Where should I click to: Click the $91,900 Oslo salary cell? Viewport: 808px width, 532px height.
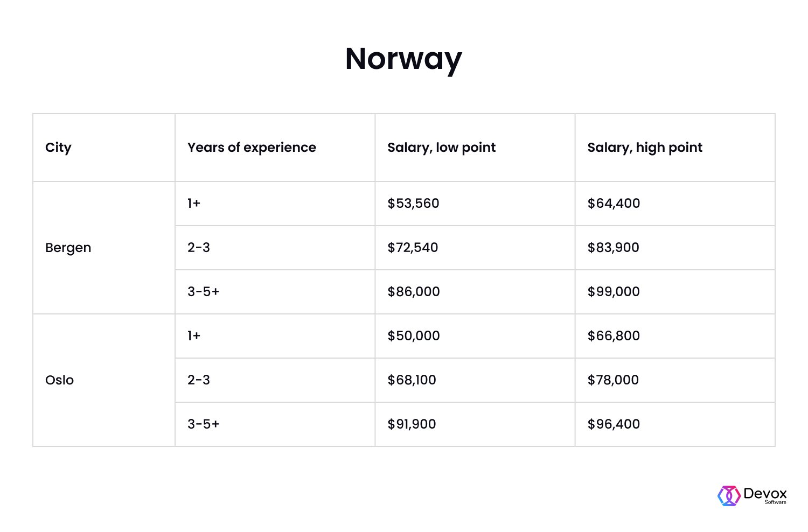[475, 424]
